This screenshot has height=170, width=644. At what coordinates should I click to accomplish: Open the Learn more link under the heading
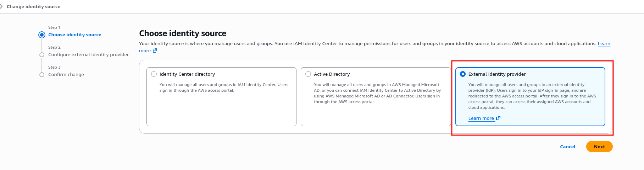(x=145, y=51)
